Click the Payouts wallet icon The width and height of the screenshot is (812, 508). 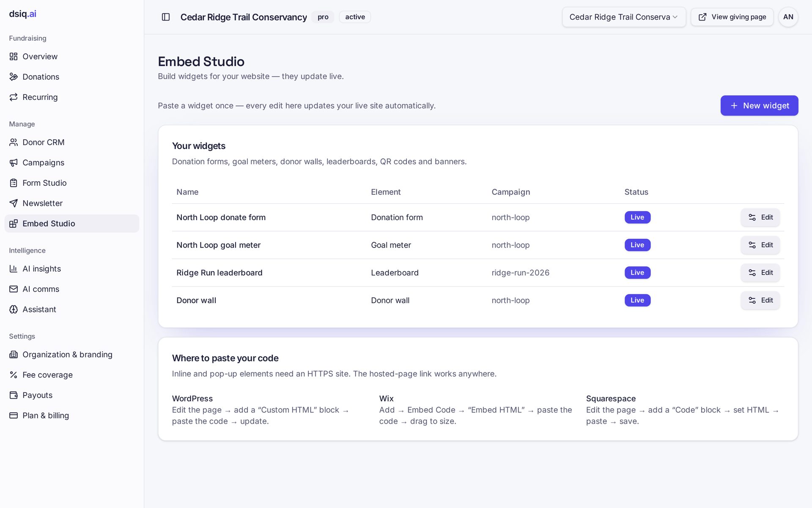tap(14, 395)
